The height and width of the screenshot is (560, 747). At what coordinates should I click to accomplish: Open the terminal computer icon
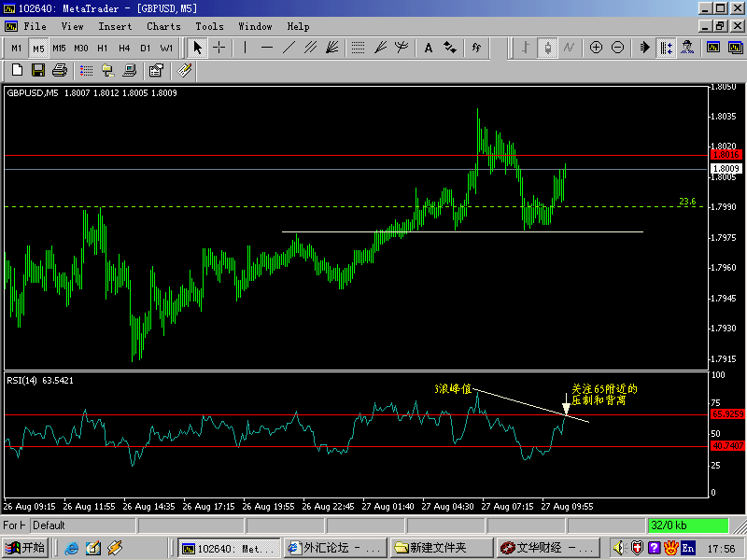point(129,71)
